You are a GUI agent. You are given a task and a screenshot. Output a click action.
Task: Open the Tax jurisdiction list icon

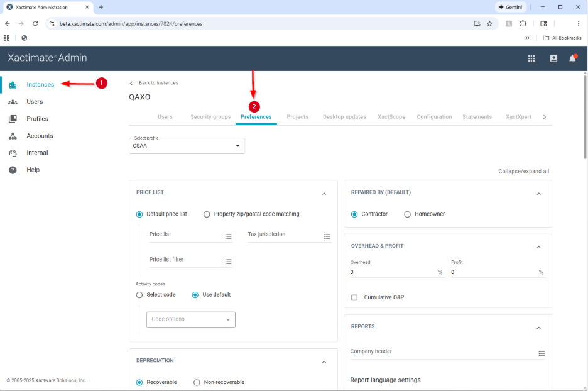pyautogui.click(x=327, y=236)
